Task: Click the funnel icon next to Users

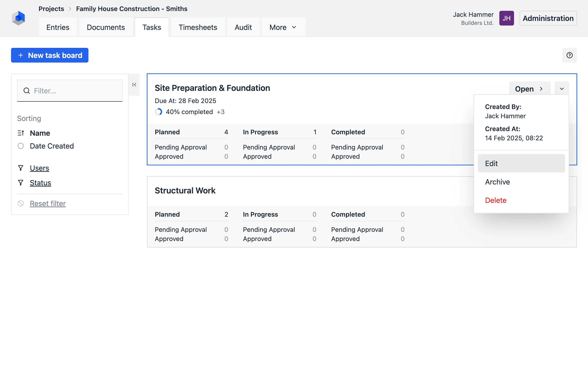Action: tap(21, 168)
